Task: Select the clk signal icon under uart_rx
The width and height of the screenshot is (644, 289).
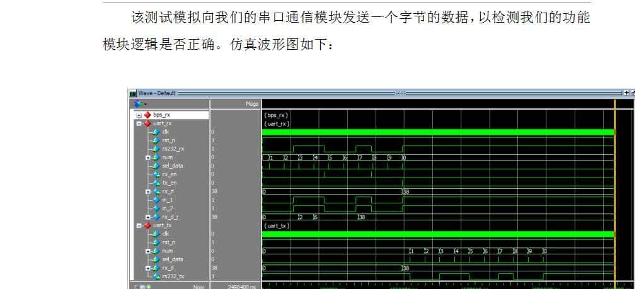Action: click(x=156, y=132)
